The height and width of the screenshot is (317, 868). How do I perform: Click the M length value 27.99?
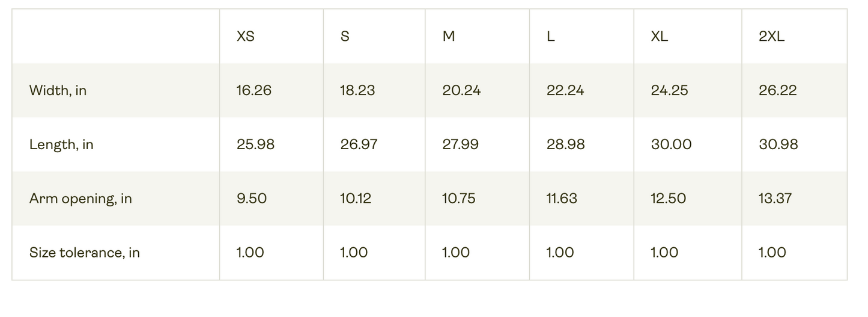461,144
